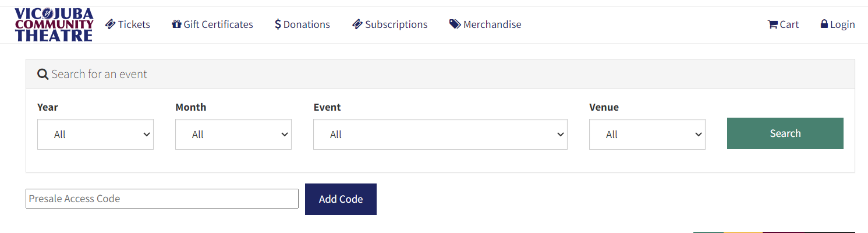Image resolution: width=868 pixels, height=233 pixels.
Task: Click the tags icon beside Merchandise
Action: click(x=455, y=24)
